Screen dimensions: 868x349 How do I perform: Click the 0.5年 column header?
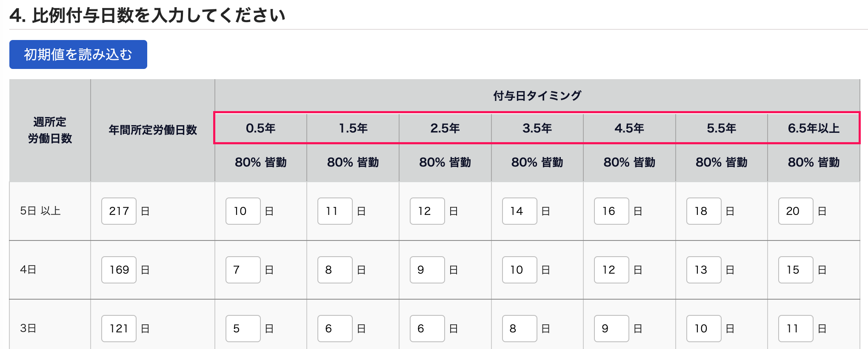(261, 128)
